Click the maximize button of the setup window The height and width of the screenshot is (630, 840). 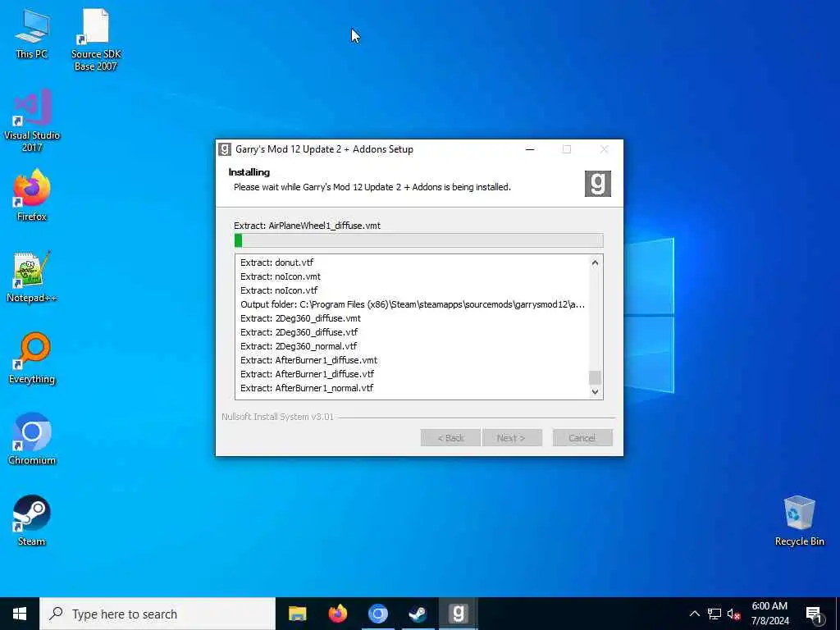tap(567, 149)
